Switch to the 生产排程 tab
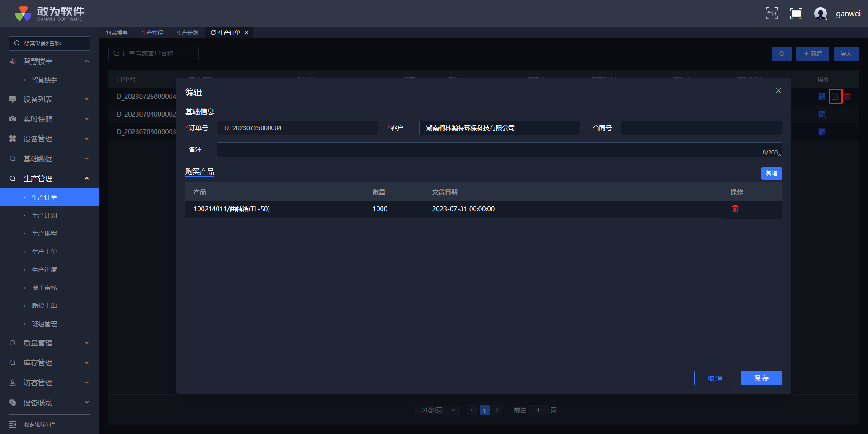Viewport: 868px width, 434px height. pos(152,33)
